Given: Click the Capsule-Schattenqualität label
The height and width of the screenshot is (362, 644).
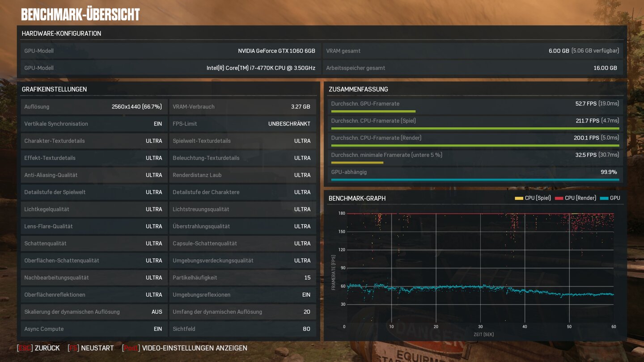Looking at the screenshot, I should (x=205, y=244).
